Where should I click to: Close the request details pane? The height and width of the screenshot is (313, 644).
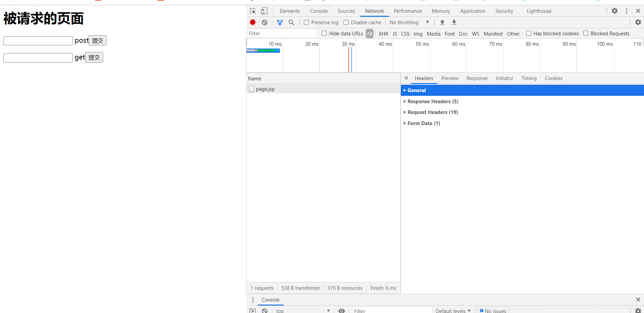click(406, 78)
